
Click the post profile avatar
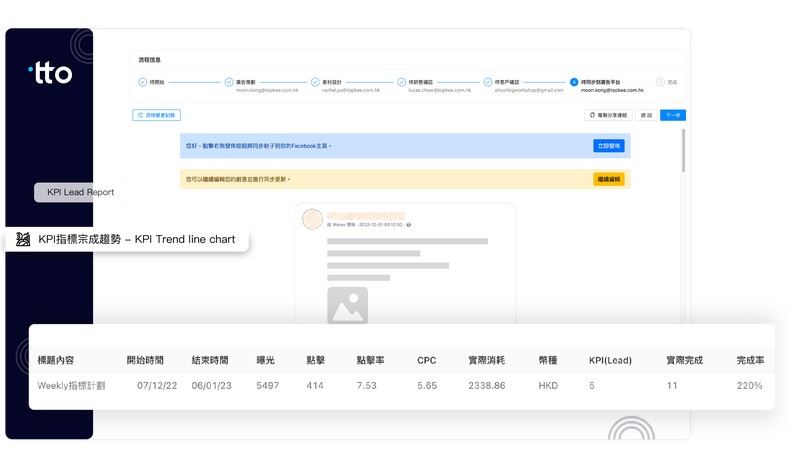coord(312,219)
